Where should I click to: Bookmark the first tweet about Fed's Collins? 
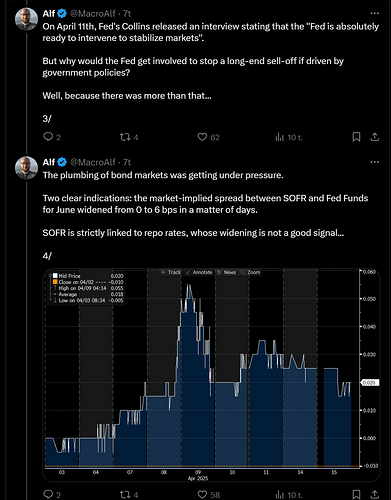[356, 137]
